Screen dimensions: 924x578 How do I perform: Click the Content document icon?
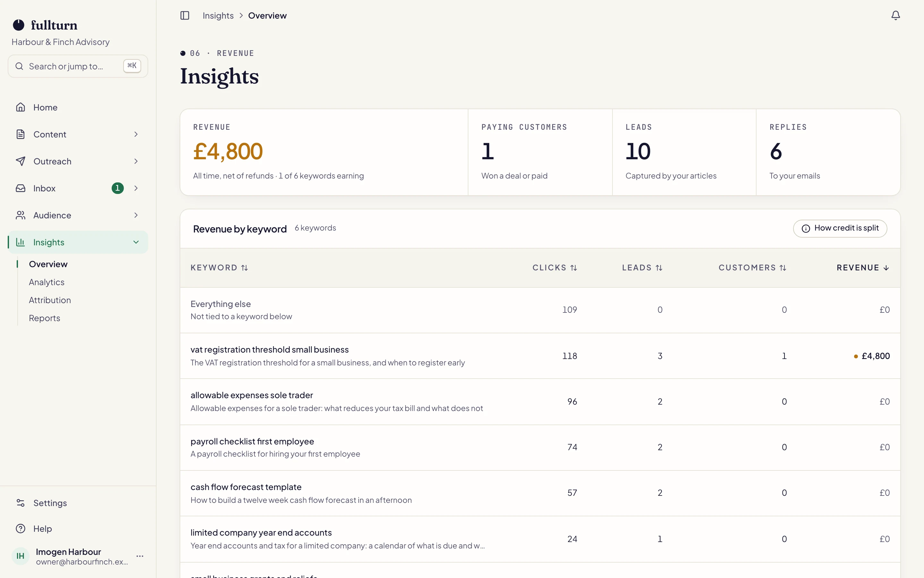pos(21,134)
